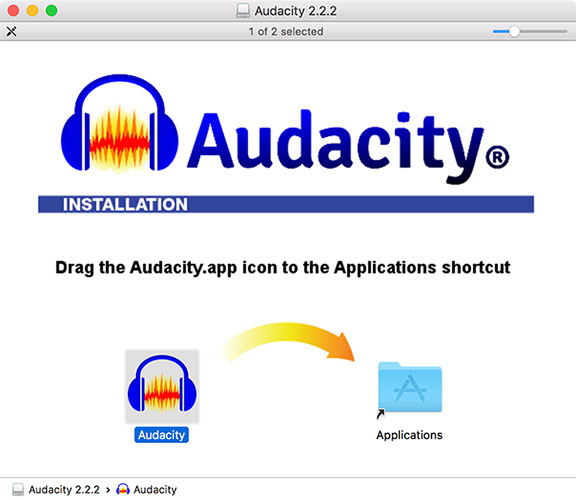The image size is (576, 500).
Task: Click the tools icon in the toolbar
Action: (11, 32)
